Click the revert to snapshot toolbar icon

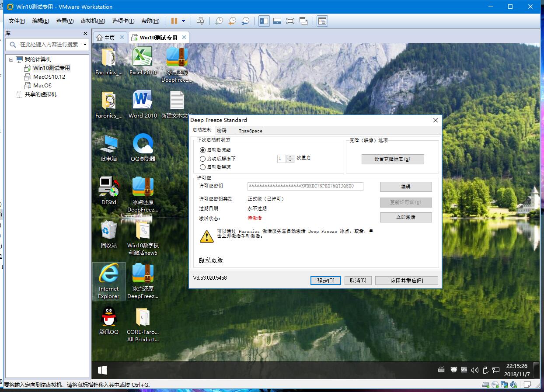tap(232, 21)
